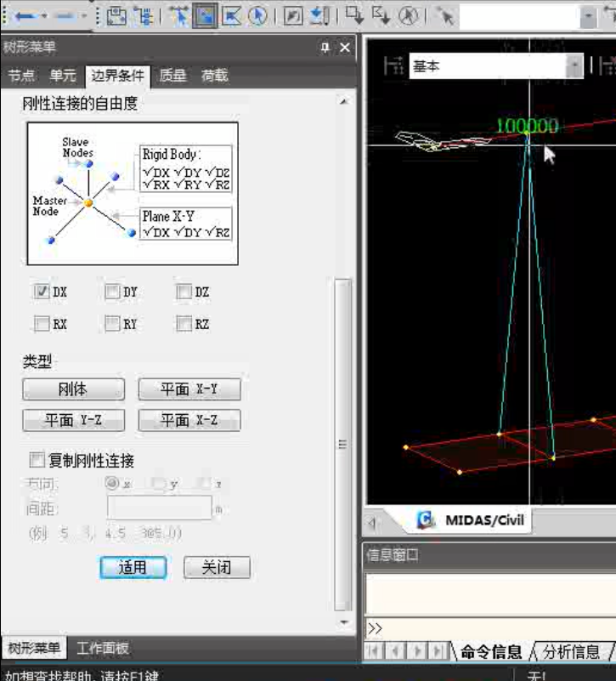616x681 pixels.
Task: Tick the 复制刚性连接 checkbox
Action: (37, 459)
